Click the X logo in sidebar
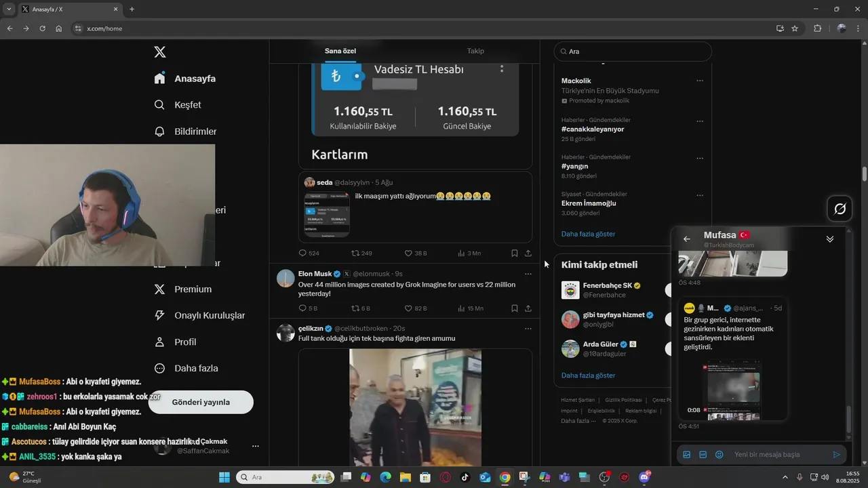868x488 pixels. [x=160, y=52]
